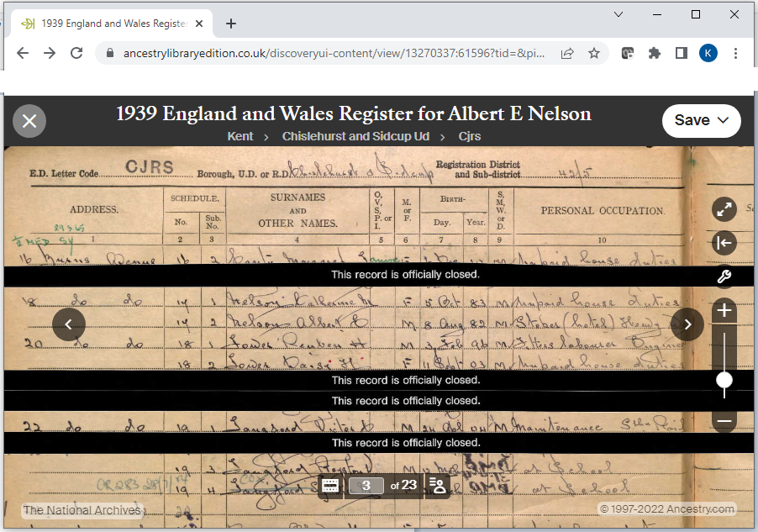Click the address bar URL
This screenshot has height=532, width=758.
coord(334,53)
